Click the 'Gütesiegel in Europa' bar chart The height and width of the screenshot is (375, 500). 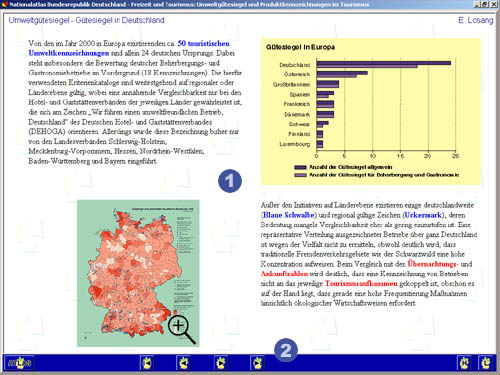371,112
